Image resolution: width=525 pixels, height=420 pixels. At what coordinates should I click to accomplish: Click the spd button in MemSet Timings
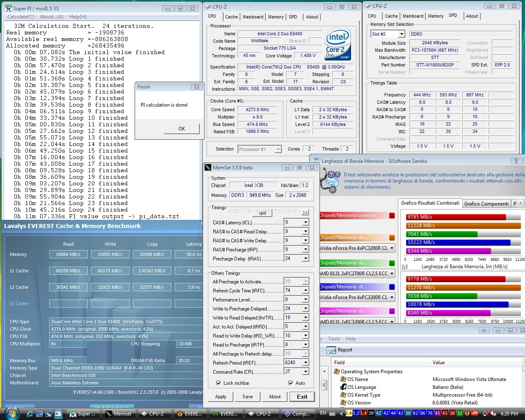pyautogui.click(x=263, y=213)
